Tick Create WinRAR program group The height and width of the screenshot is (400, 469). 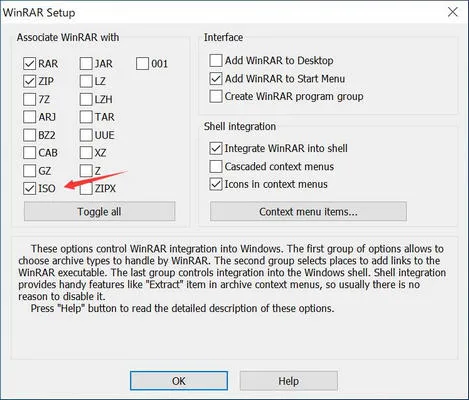coord(216,96)
